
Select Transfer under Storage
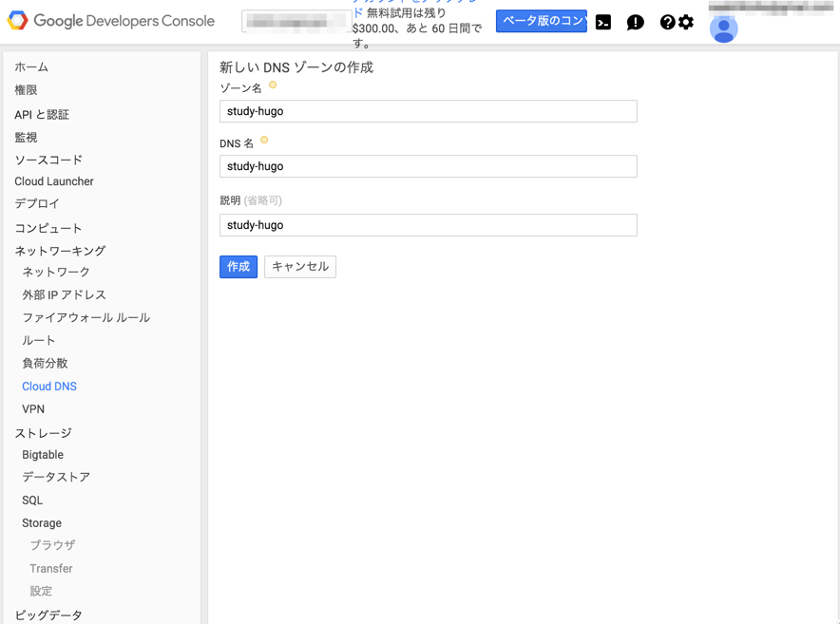click(x=51, y=568)
